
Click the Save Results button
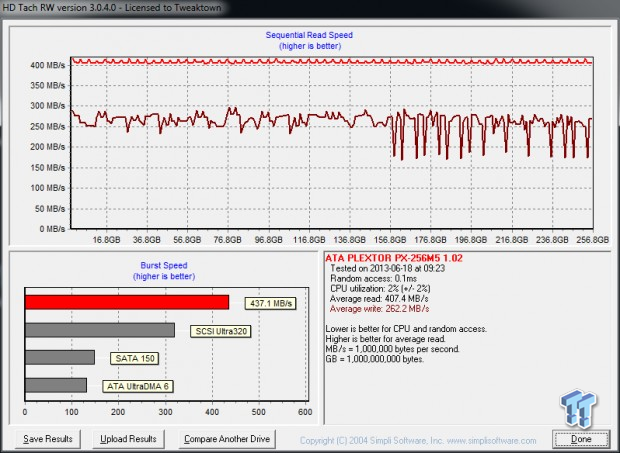48,439
